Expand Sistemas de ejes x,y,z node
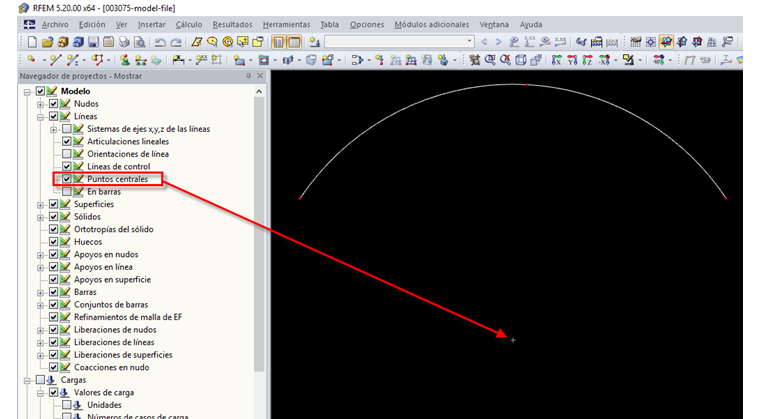 54,129
